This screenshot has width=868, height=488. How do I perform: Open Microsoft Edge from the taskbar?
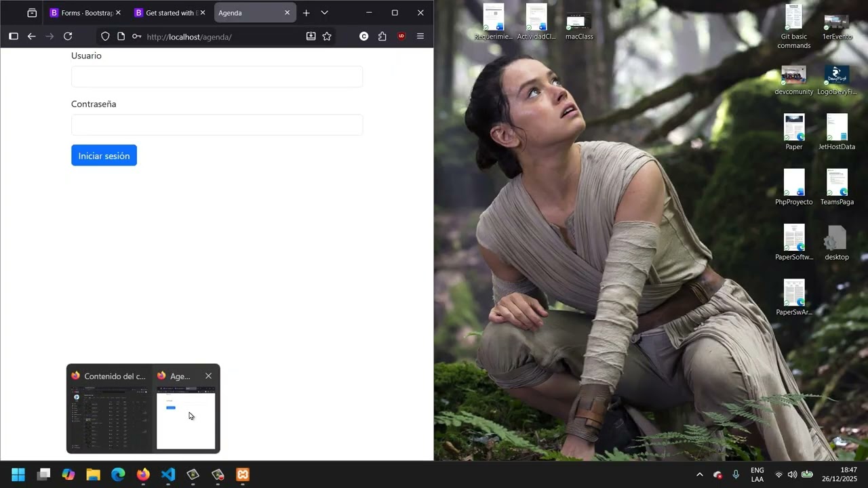pos(118,474)
